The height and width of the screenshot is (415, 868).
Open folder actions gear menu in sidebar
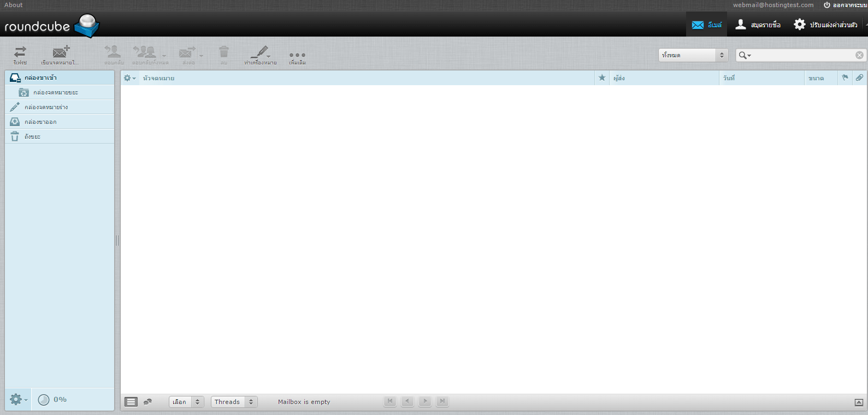coord(17,400)
